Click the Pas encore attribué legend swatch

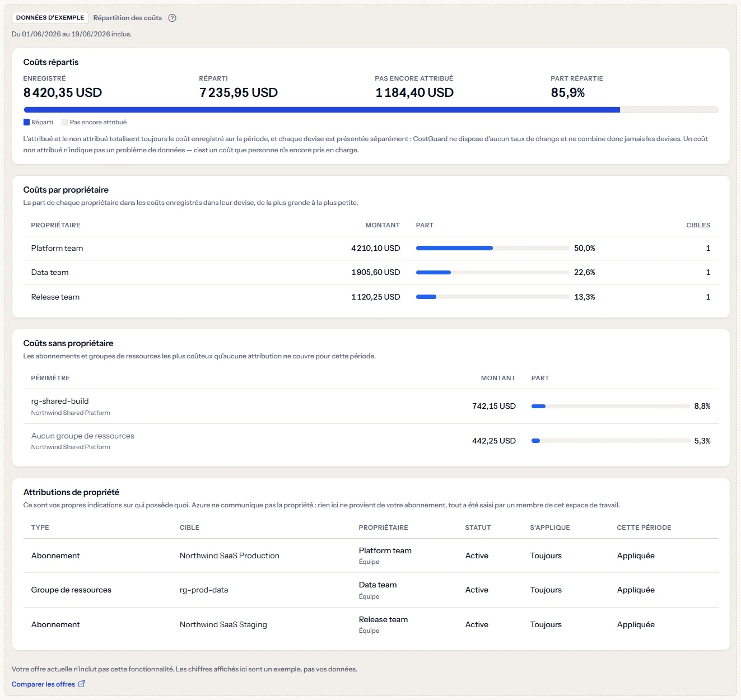click(64, 122)
